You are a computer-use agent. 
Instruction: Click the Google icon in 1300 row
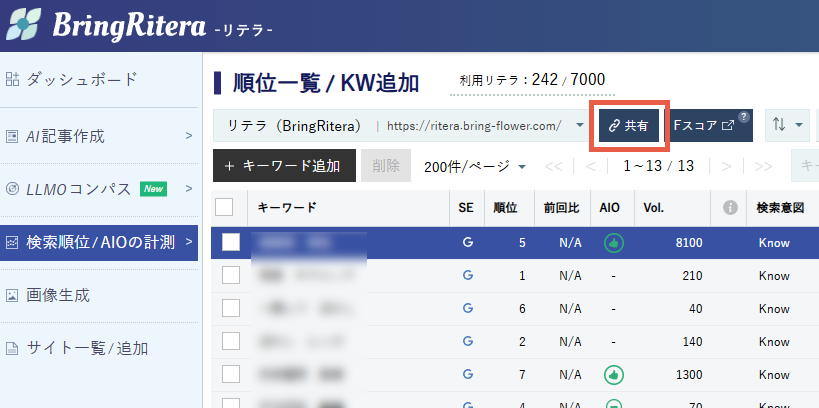click(x=467, y=374)
